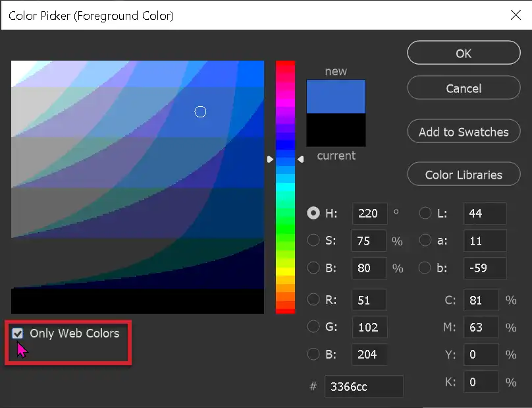Viewport: 532px width, 408px height.
Task: Click the current color preview swatch
Action: pyautogui.click(x=336, y=131)
